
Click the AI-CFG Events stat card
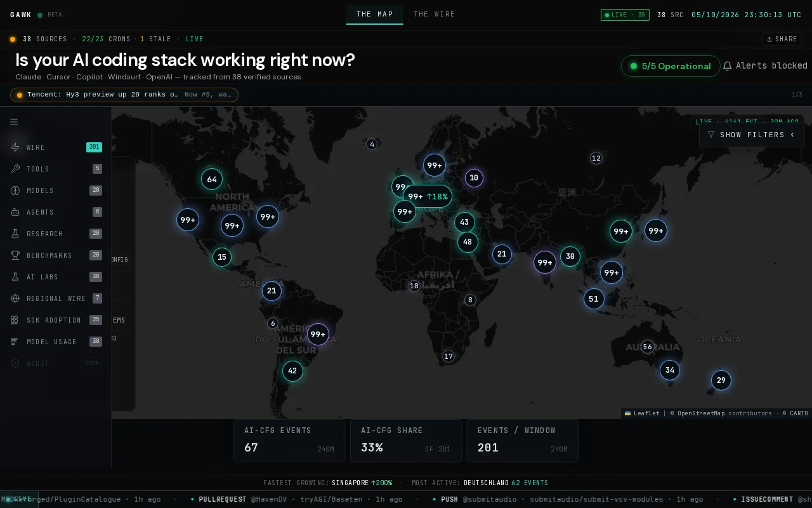click(289, 440)
